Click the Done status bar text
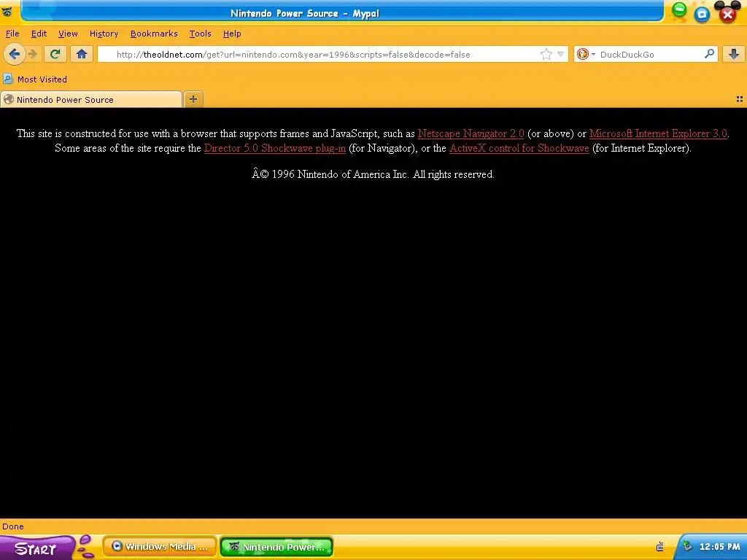 click(13, 526)
